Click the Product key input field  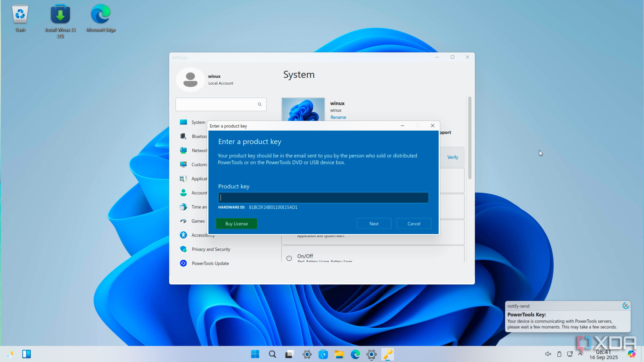point(323,197)
